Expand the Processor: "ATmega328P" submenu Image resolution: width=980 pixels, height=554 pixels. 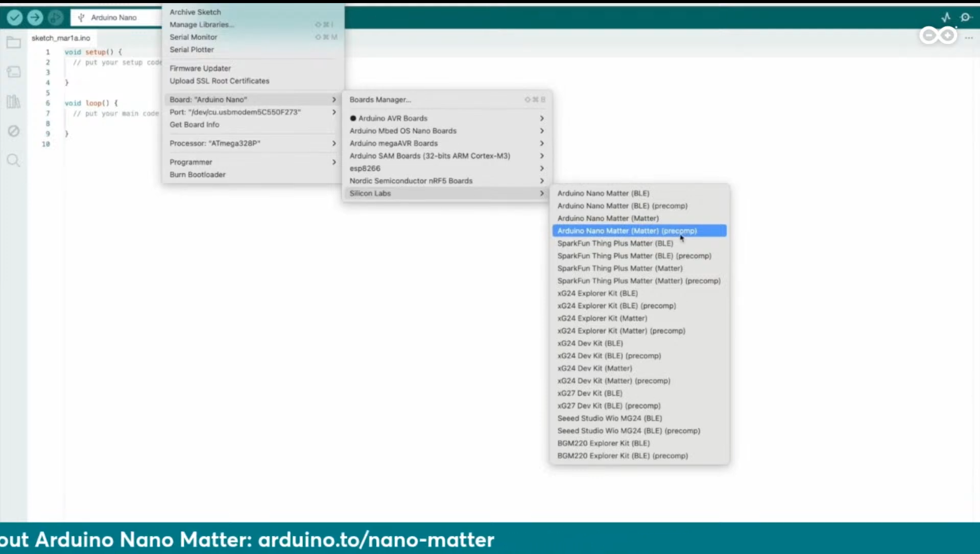(x=253, y=143)
